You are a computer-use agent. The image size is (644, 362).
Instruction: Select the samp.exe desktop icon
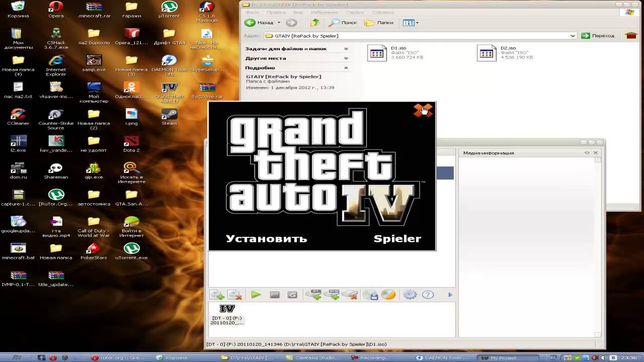click(x=94, y=63)
